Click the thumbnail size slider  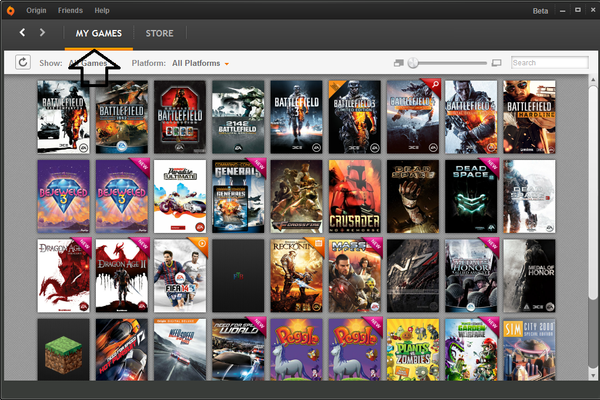(x=450, y=63)
